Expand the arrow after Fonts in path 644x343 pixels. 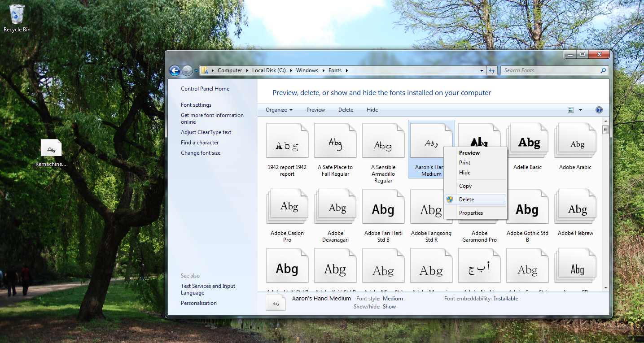click(x=346, y=70)
